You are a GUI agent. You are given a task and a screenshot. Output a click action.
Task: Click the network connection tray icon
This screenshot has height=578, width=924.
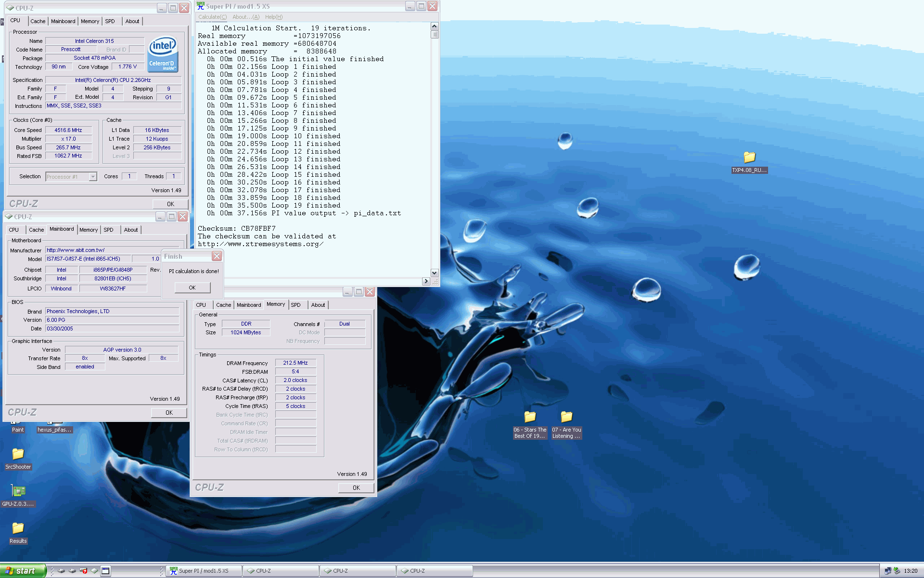[888, 571]
